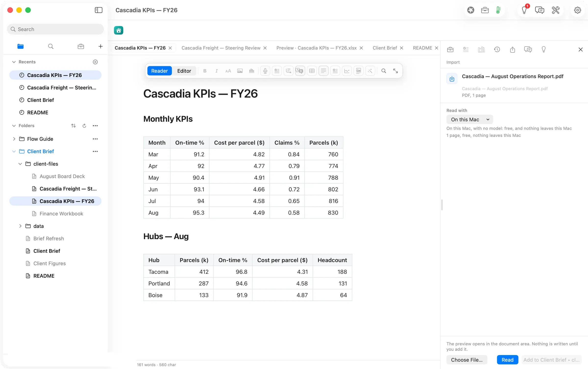Image resolution: width=588 pixels, height=369 pixels.
Task: Switch to the Client Brief tab
Action: point(385,48)
